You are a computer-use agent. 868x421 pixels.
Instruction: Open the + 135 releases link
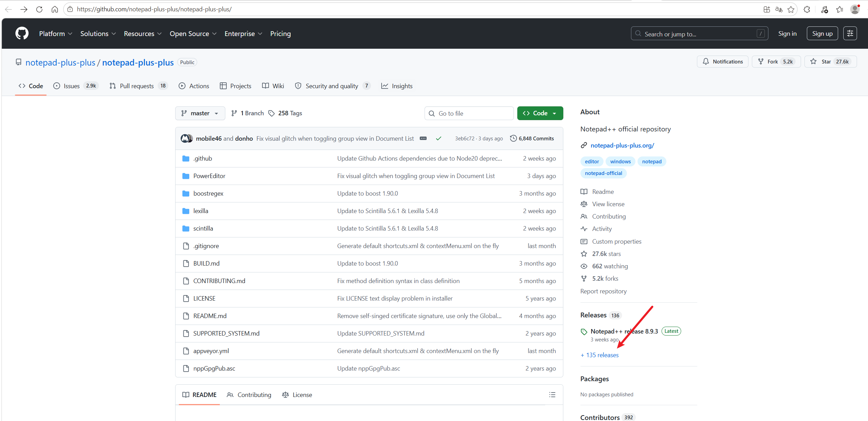[x=599, y=355]
